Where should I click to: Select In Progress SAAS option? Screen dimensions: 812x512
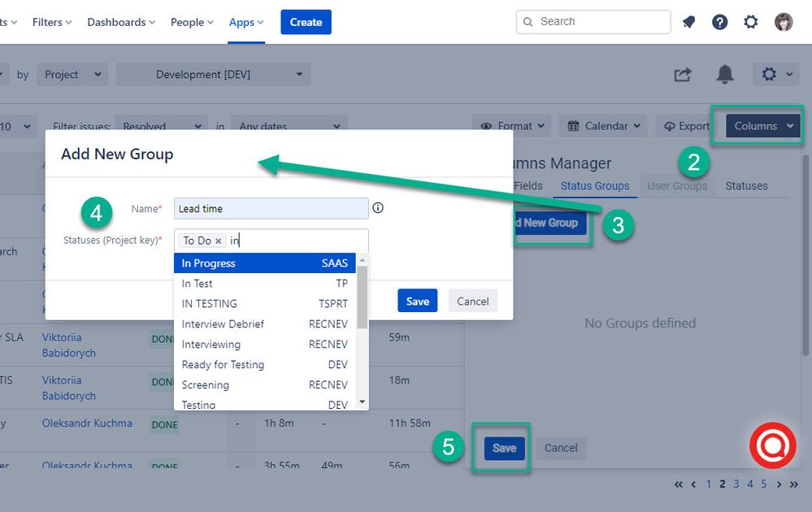pos(265,263)
